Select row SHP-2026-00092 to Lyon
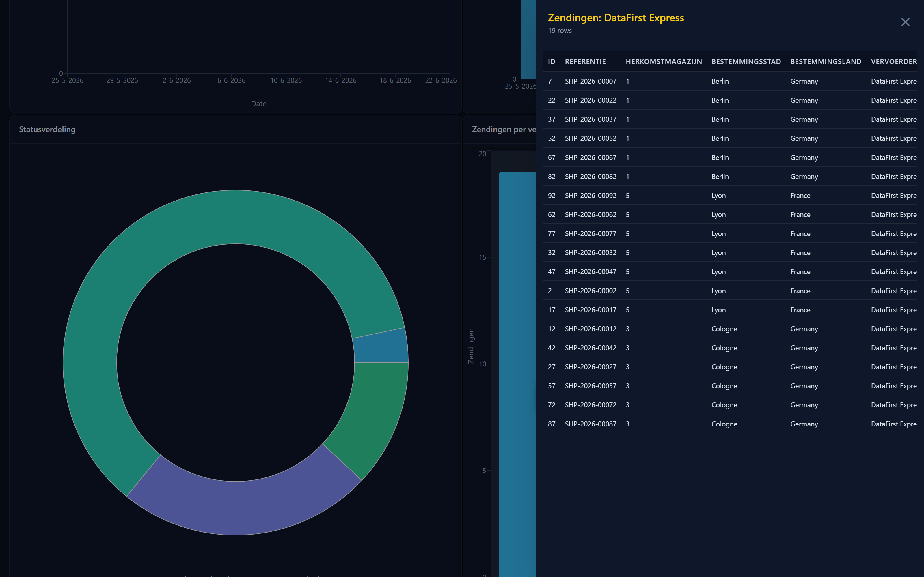The width and height of the screenshot is (924, 577). (x=730, y=195)
